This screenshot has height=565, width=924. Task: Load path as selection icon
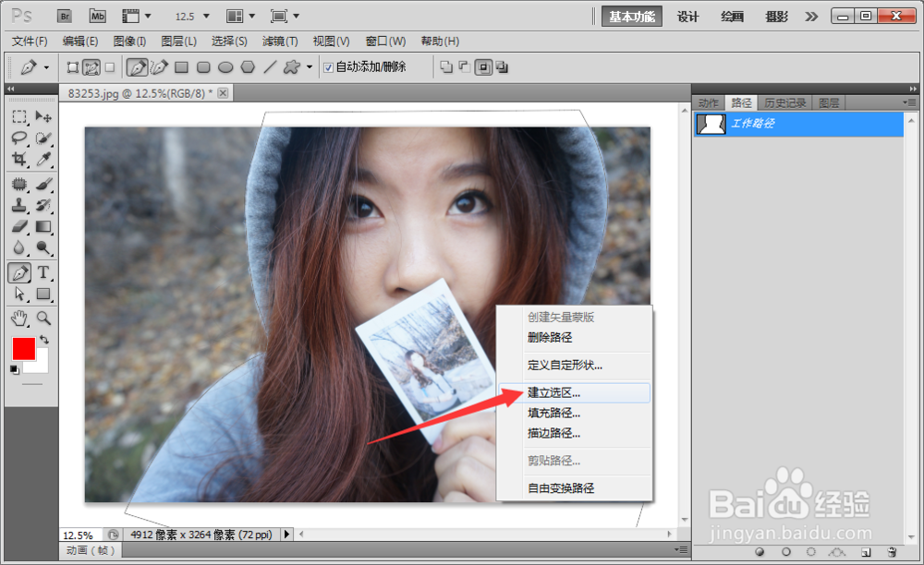coord(811,552)
